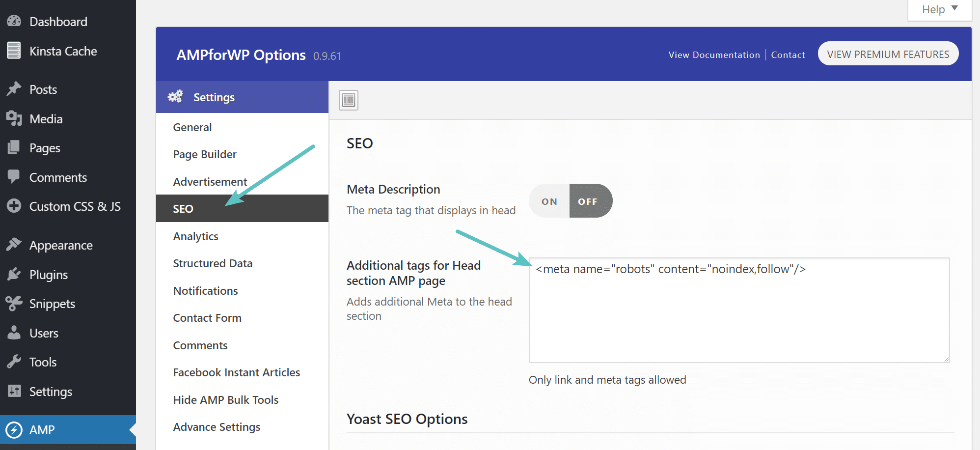Viewport: 980px width, 450px height.
Task: Open the Dashboard from the admin sidebar
Action: (14, 21)
